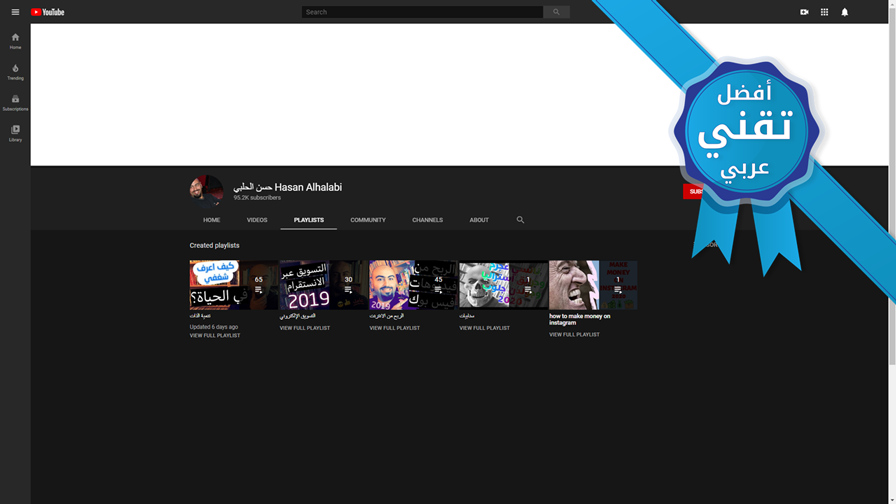
Task: Open Library in the sidebar
Action: coord(15,134)
